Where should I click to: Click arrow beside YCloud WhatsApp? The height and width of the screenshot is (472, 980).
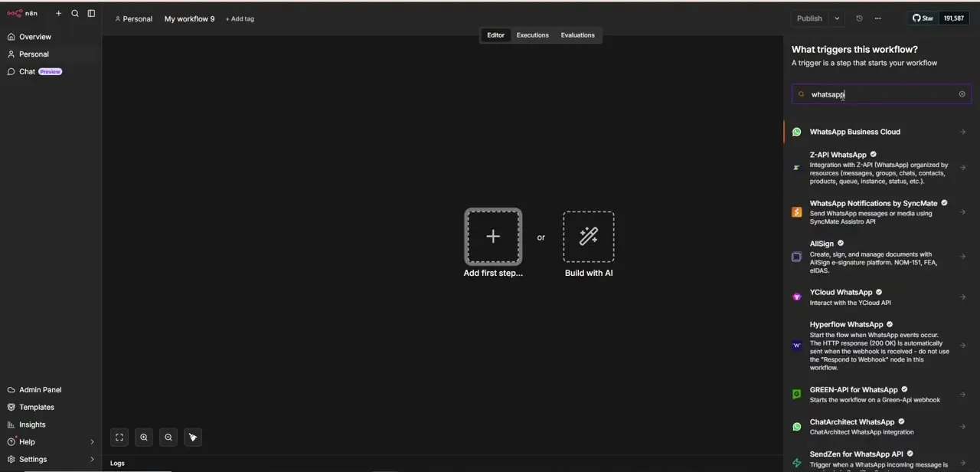point(962,297)
